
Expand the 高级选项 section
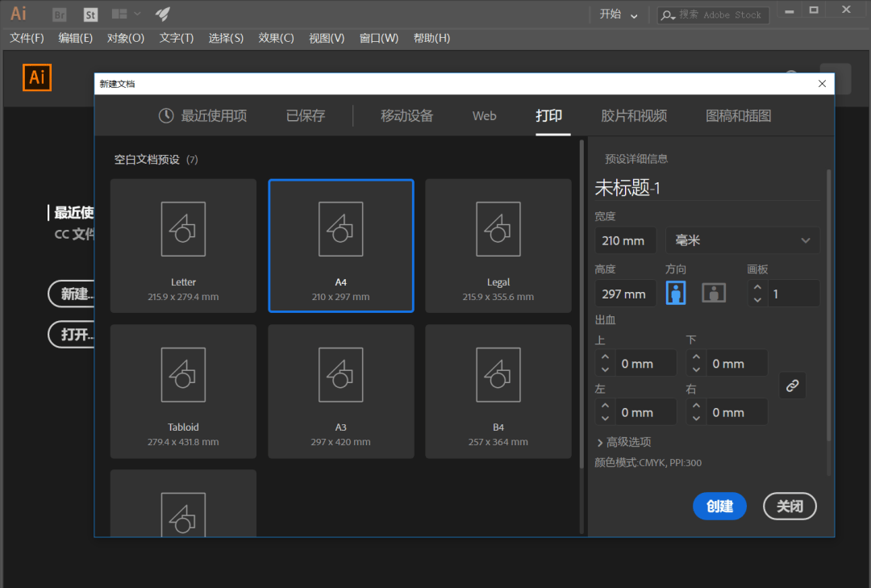click(628, 440)
